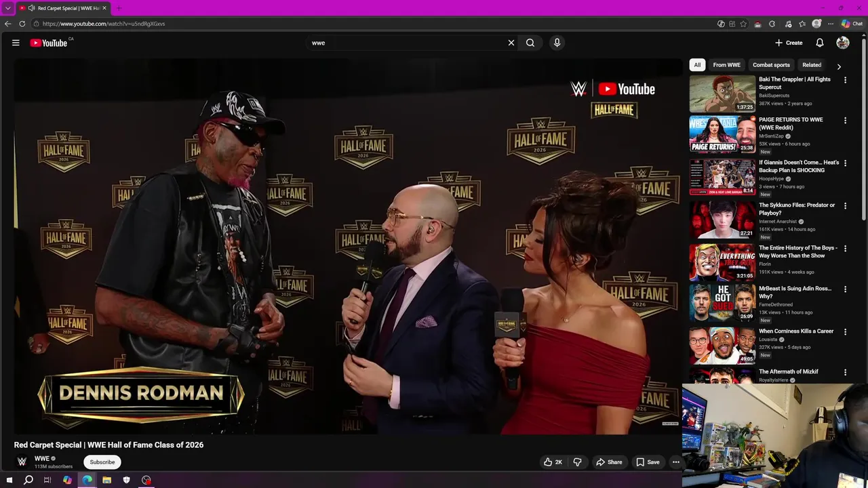Open the options menu for MrBeast Is Suing video
The width and height of the screenshot is (868, 488).
(x=845, y=289)
